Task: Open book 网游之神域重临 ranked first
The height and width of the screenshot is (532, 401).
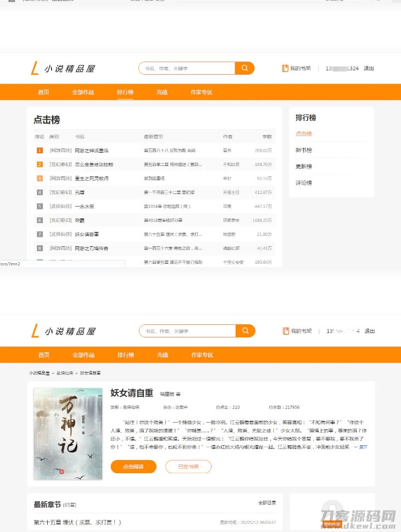Action: 92,150
